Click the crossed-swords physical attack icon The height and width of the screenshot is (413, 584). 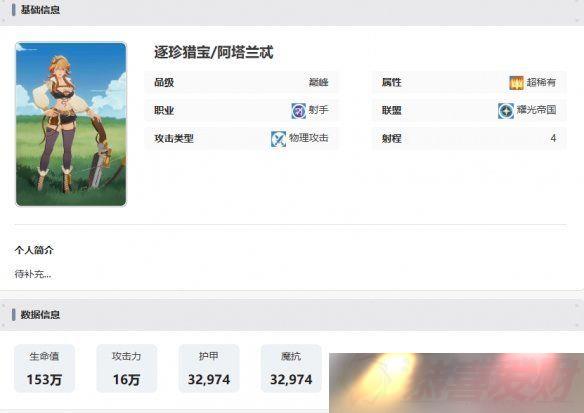tap(278, 139)
